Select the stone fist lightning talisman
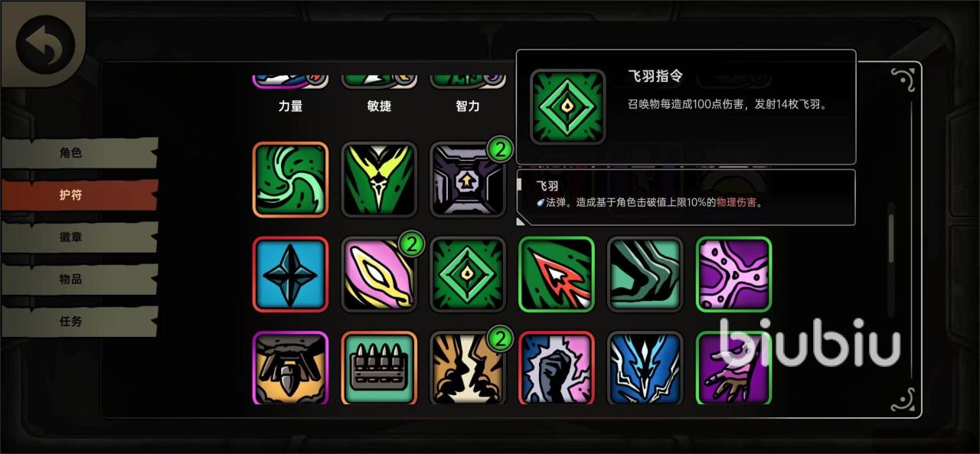The width and height of the screenshot is (980, 454). click(x=557, y=367)
